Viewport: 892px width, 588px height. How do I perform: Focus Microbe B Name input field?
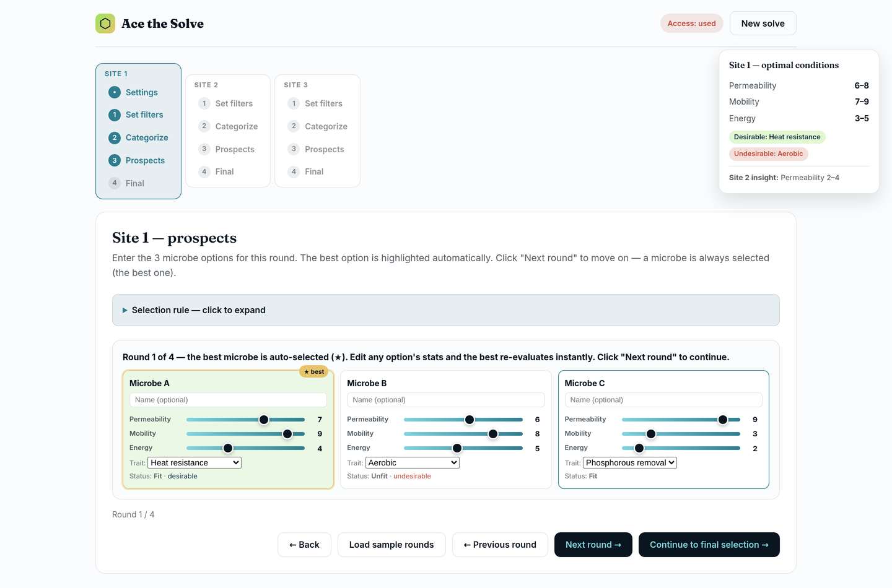pos(446,400)
